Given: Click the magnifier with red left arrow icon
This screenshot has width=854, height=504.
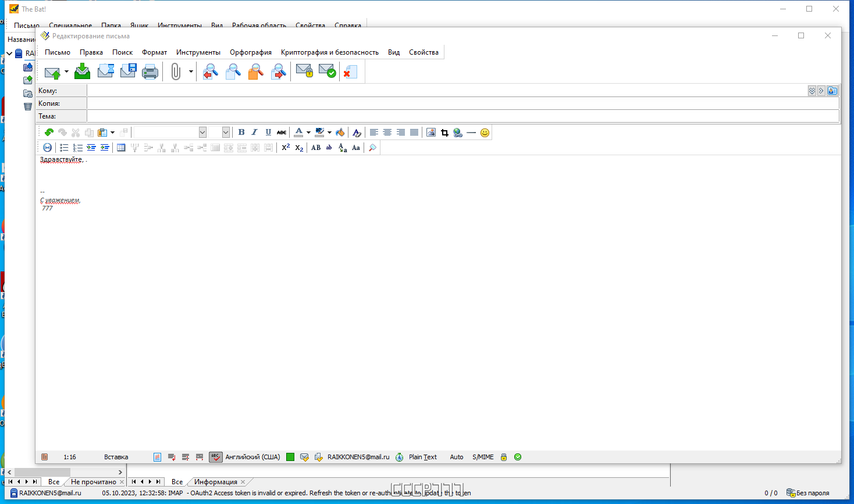Looking at the screenshot, I should point(210,72).
